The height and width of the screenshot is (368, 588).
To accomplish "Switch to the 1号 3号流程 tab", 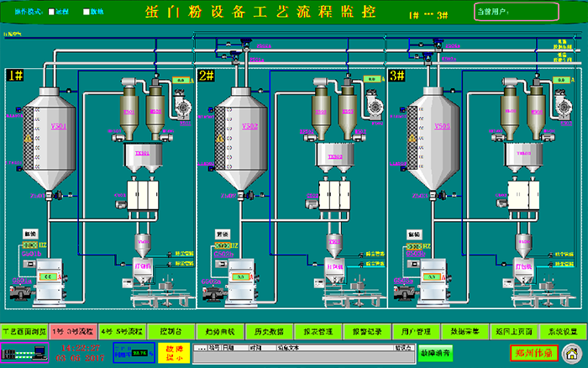I will click(73, 332).
